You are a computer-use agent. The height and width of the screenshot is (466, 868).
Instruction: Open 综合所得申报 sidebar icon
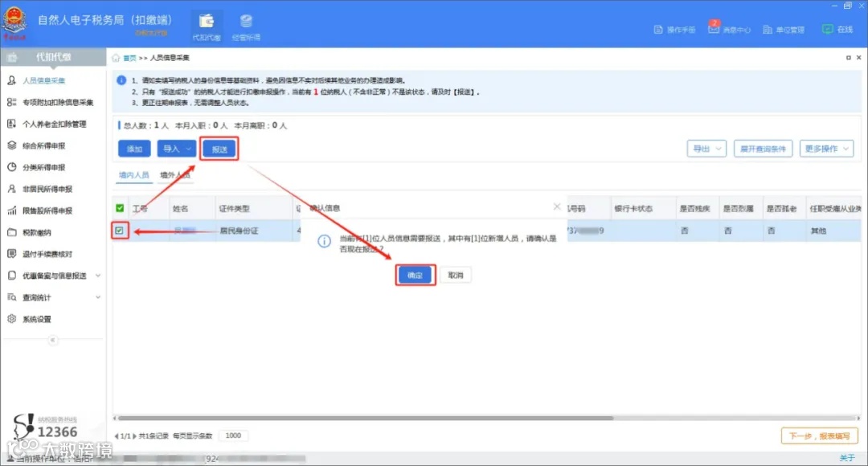pyautogui.click(x=11, y=145)
